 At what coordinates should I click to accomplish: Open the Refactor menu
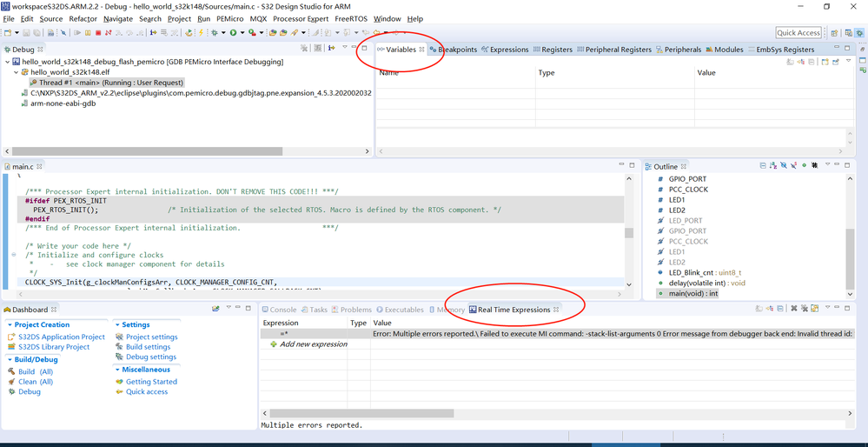[83, 19]
